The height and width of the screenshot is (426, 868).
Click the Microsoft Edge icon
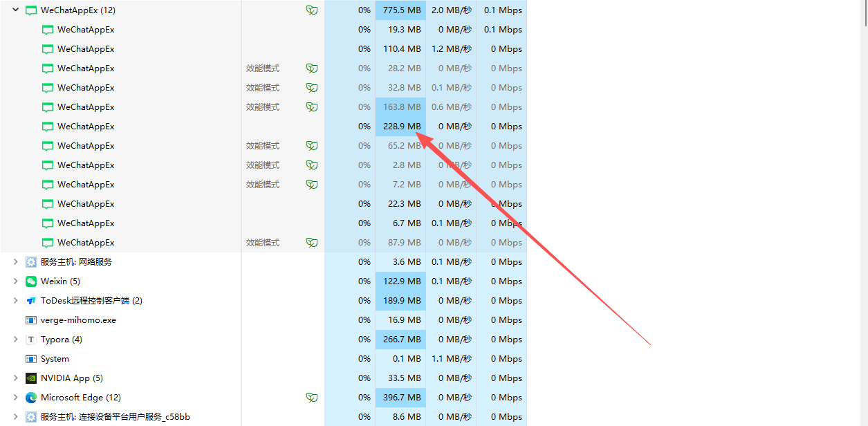pyautogui.click(x=31, y=398)
